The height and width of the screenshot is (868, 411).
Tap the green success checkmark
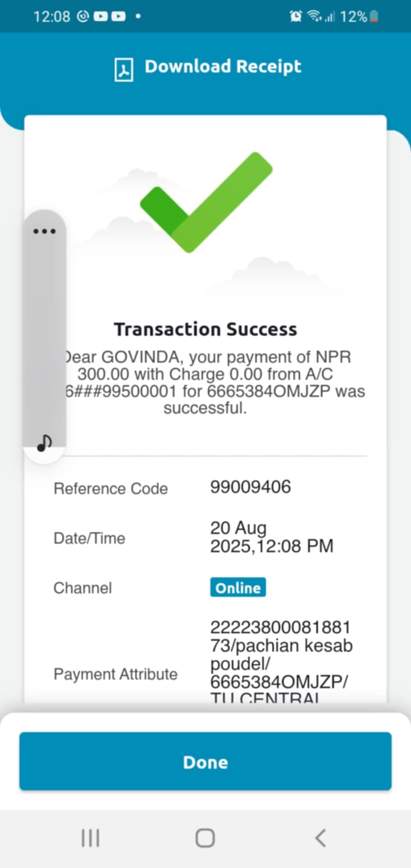click(206, 202)
